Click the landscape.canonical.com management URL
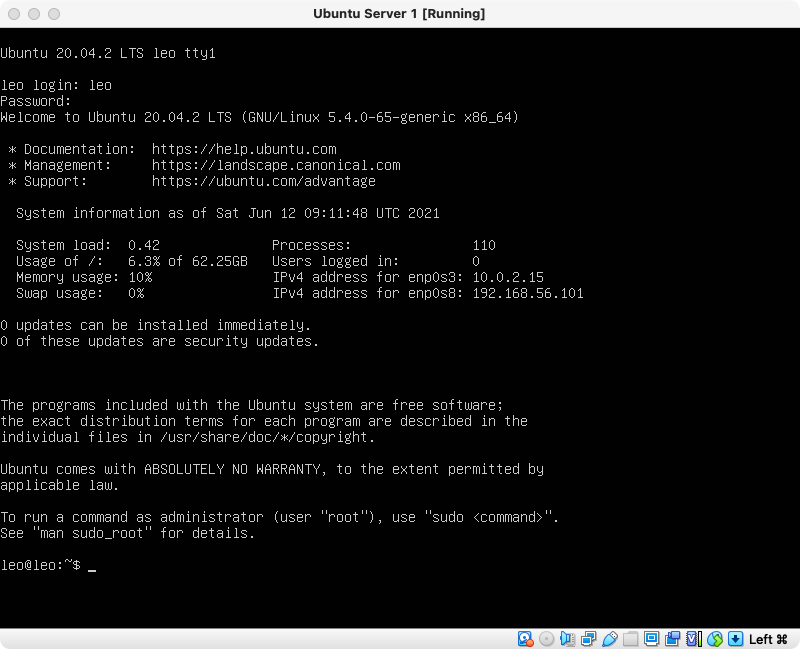 click(x=276, y=165)
